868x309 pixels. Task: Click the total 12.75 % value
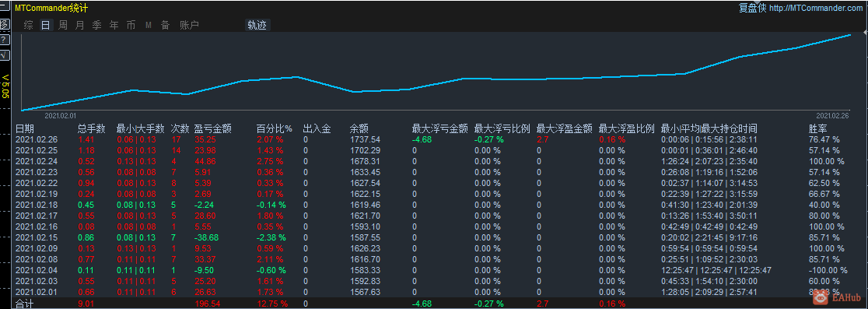[272, 304]
